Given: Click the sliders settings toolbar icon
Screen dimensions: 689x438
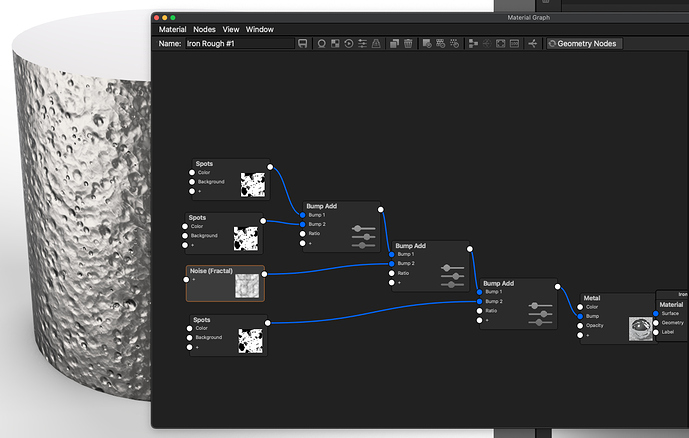Looking at the screenshot, I should 363,43.
